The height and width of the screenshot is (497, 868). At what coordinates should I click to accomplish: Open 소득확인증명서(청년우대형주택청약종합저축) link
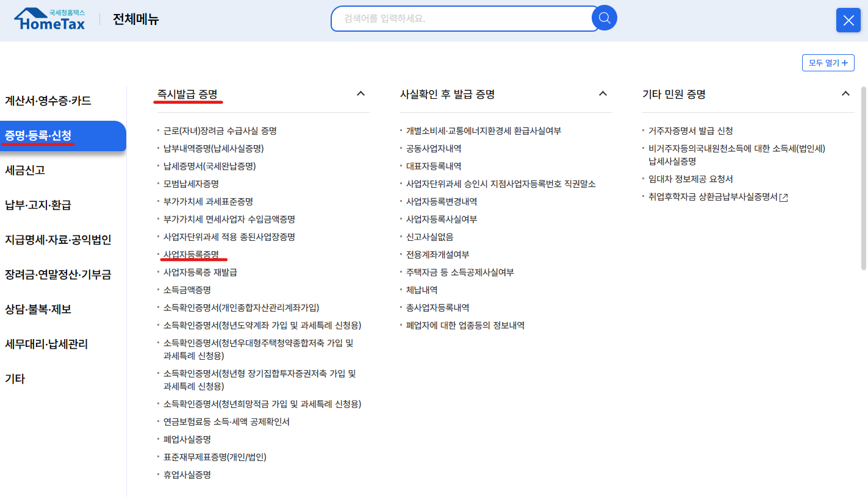pyautogui.click(x=259, y=349)
